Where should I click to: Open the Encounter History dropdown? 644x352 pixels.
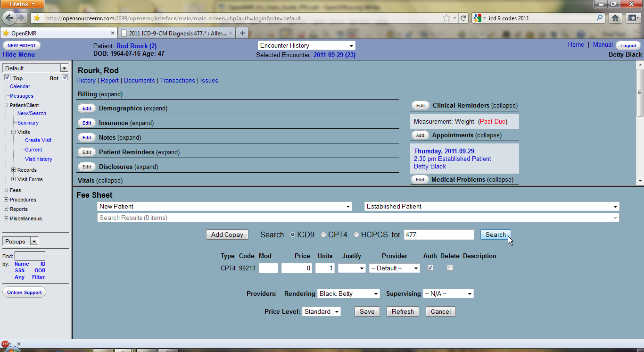pos(306,46)
